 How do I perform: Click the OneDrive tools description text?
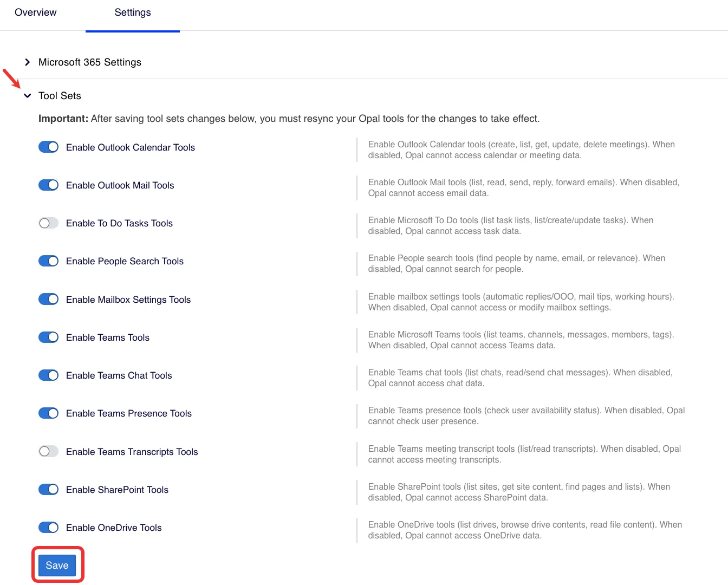click(x=525, y=530)
